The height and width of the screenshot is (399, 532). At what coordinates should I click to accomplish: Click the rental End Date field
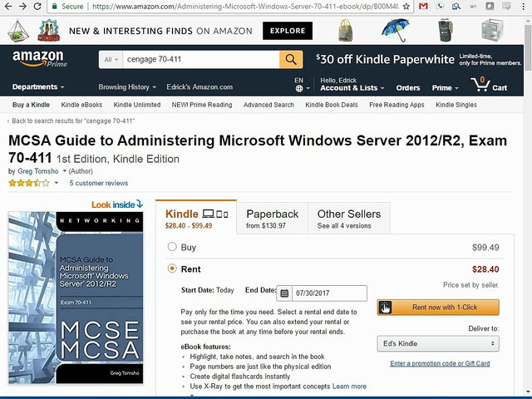330,293
